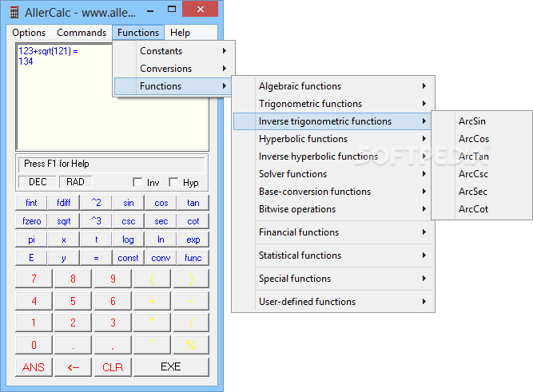Insert pi with the pi button
This screenshot has height=392, width=533.
[31, 240]
